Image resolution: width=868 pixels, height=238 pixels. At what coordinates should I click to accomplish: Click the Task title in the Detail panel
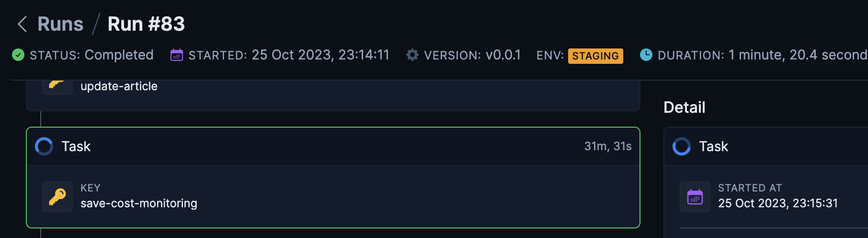tap(713, 146)
